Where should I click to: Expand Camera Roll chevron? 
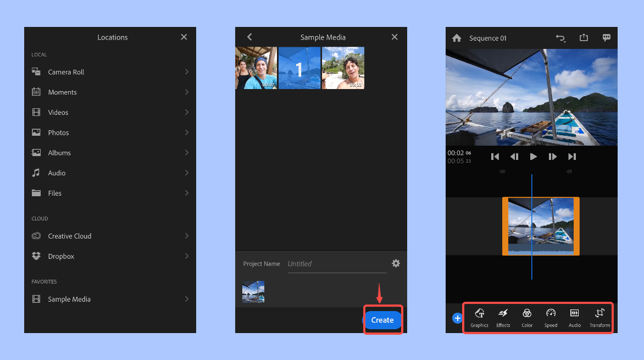[186, 72]
